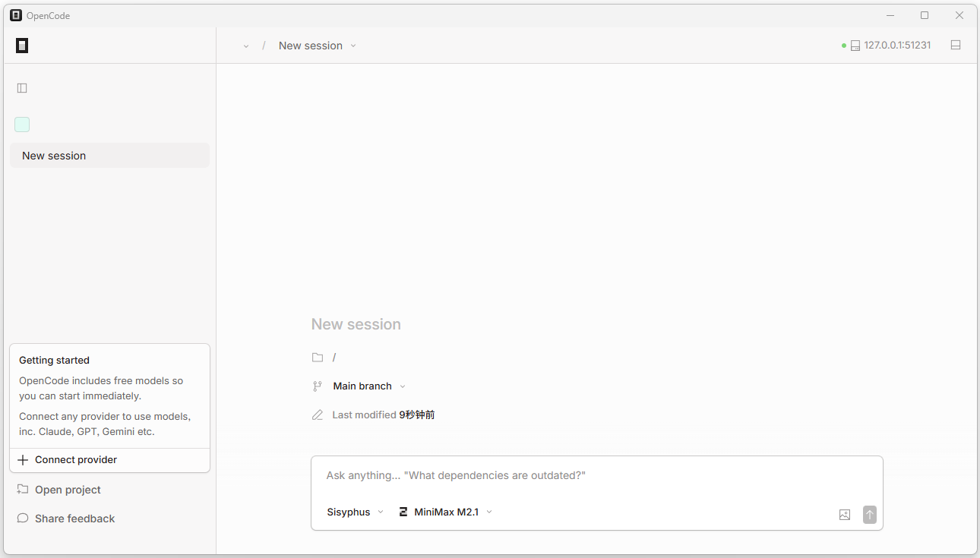
Task: Open the Sisyphus agent selector
Action: click(355, 512)
